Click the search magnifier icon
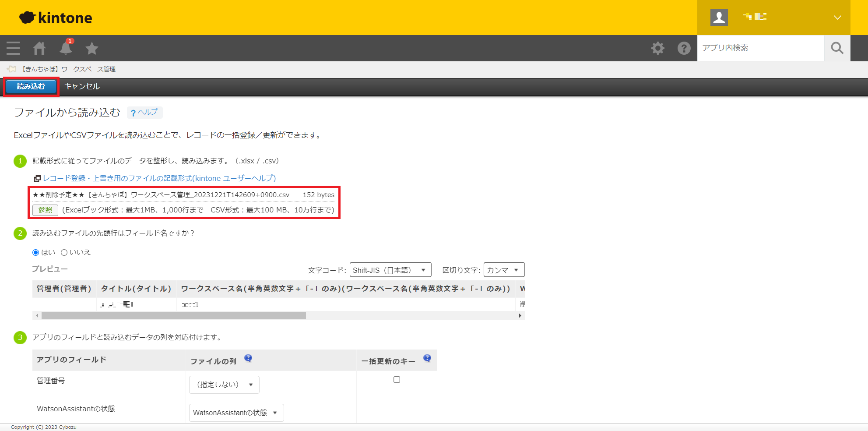Image resolution: width=868 pixels, height=431 pixels. coord(837,48)
